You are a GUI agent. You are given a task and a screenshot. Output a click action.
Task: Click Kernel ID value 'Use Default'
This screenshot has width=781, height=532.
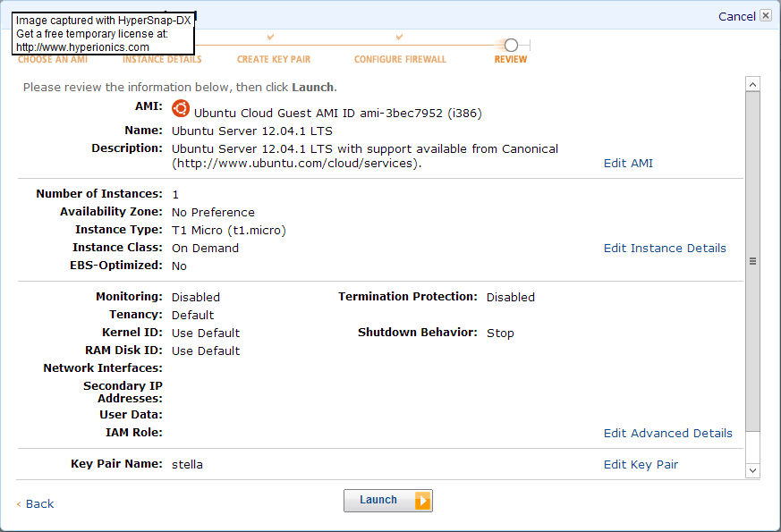coord(206,333)
